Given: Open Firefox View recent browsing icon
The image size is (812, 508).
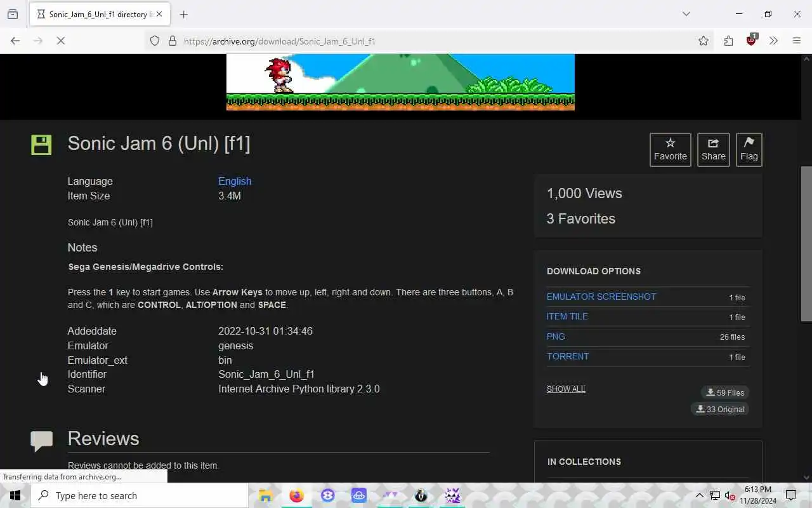Looking at the screenshot, I should tap(13, 14).
